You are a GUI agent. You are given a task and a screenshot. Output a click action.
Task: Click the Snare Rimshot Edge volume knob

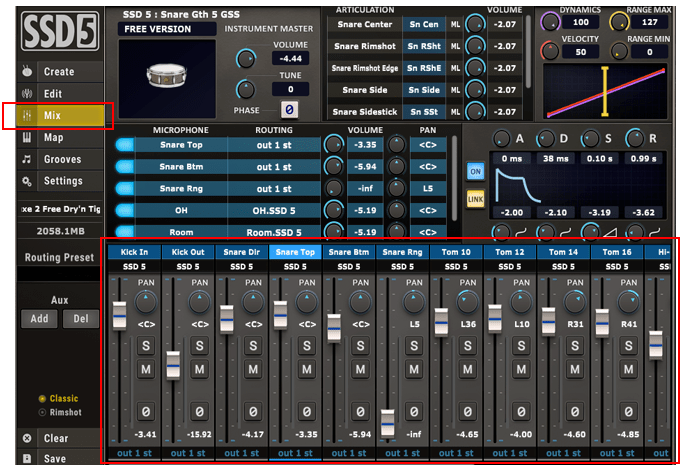pos(475,68)
